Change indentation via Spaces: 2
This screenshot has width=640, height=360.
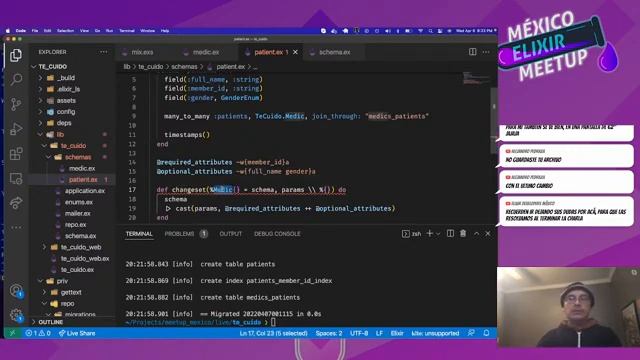[329, 333]
